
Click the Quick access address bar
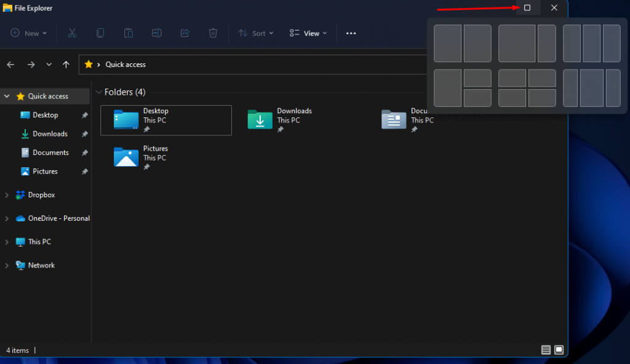(246, 65)
